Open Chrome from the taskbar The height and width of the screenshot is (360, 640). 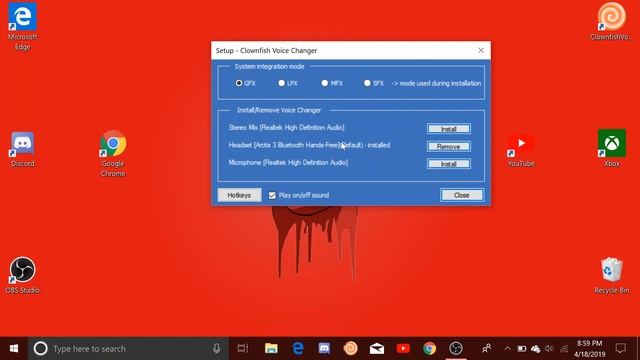pos(429,349)
